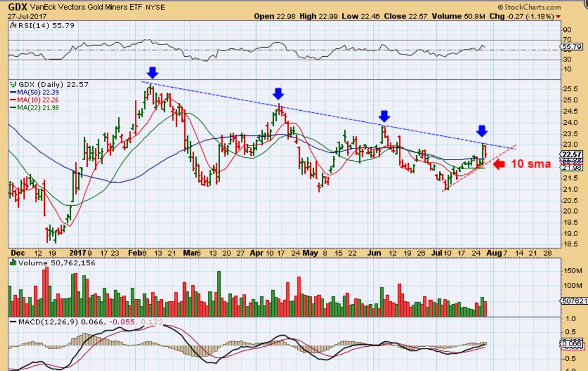The width and height of the screenshot is (588, 371).
Task: Click the 0.122 MACD histogram value
Action: coord(152,322)
